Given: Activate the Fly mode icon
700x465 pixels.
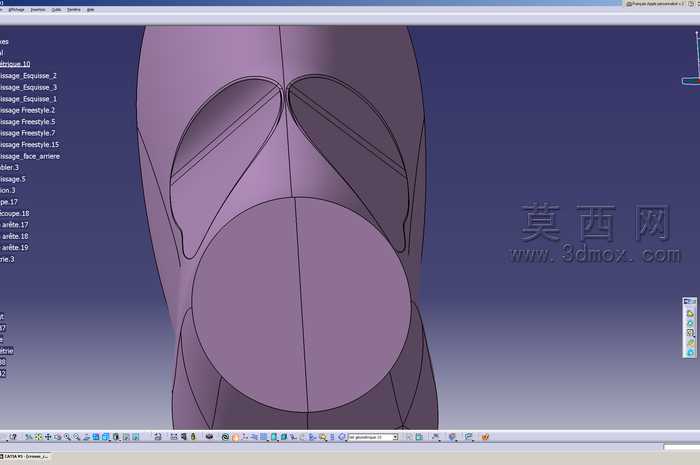Looking at the screenshot, I should [x=29, y=437].
